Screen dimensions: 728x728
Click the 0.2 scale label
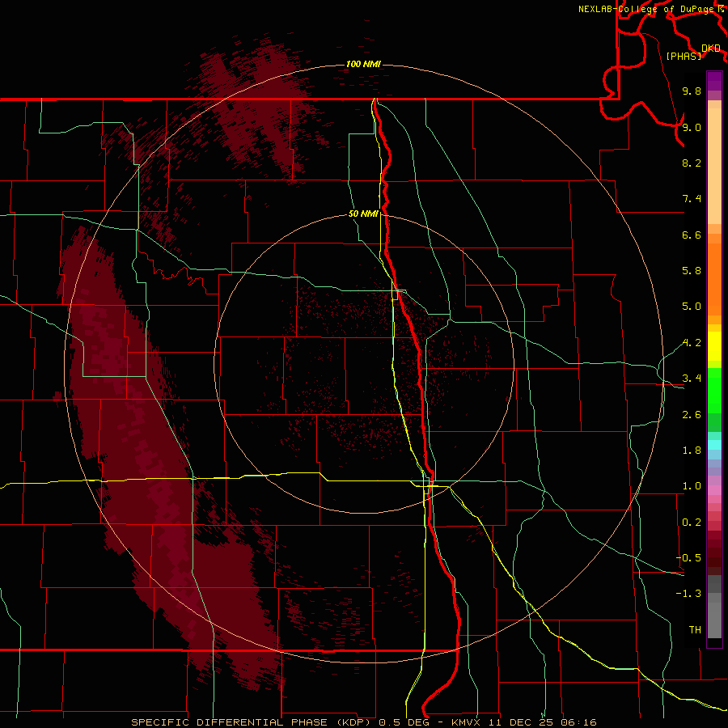692,523
